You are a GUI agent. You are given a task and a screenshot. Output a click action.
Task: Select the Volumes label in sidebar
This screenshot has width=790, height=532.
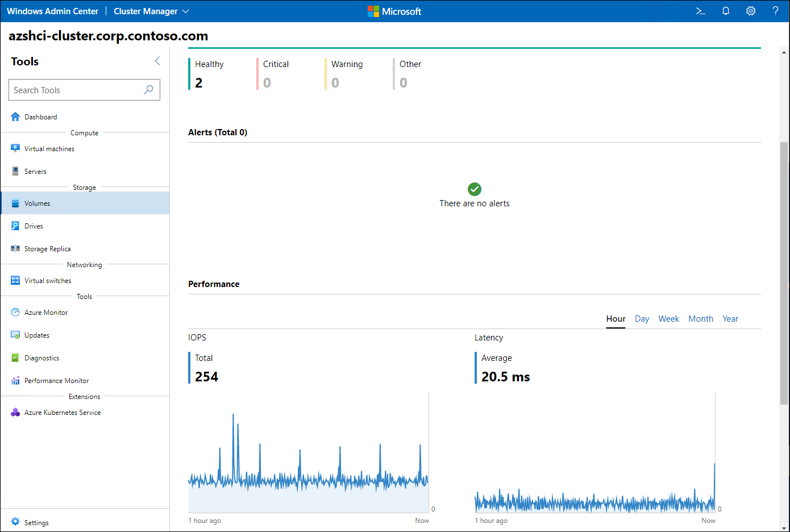[37, 203]
